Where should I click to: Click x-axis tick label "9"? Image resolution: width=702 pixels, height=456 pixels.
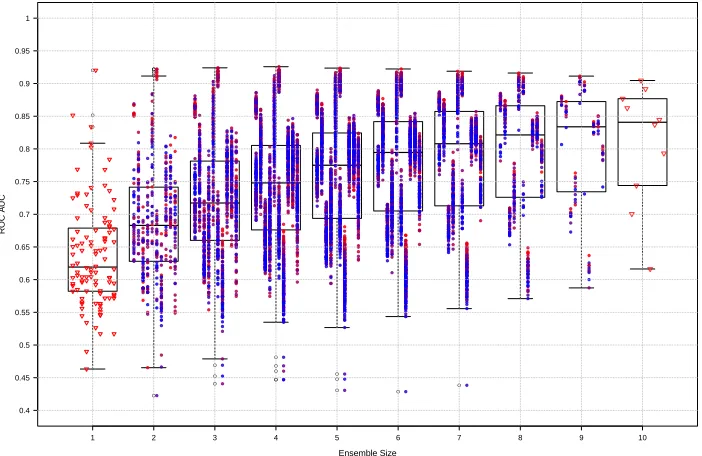(582, 438)
